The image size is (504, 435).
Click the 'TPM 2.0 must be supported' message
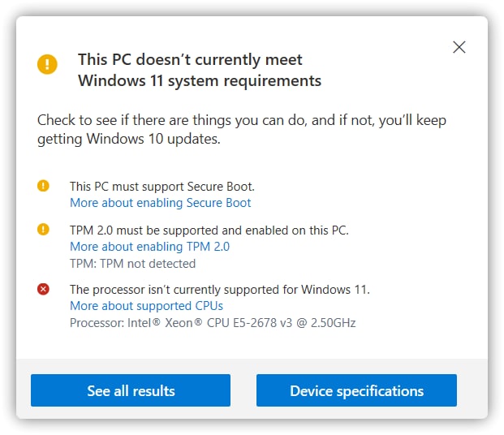pyautogui.click(x=209, y=230)
